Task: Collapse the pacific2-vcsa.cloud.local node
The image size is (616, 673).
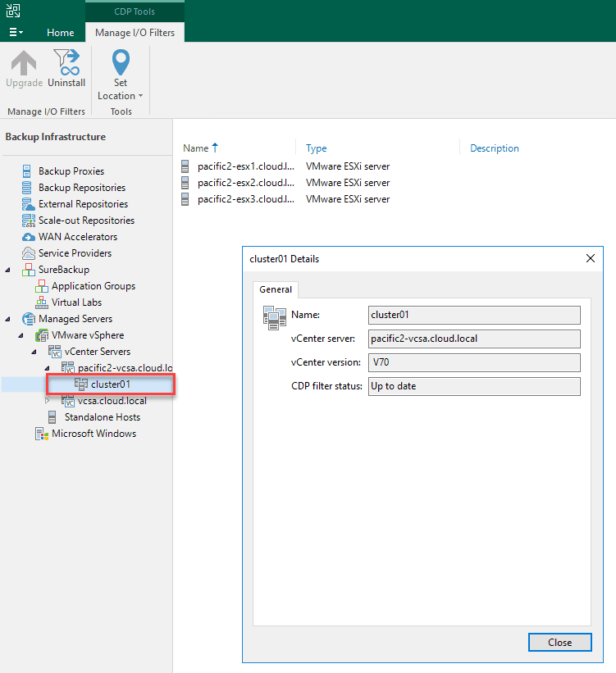Action: click(x=48, y=368)
